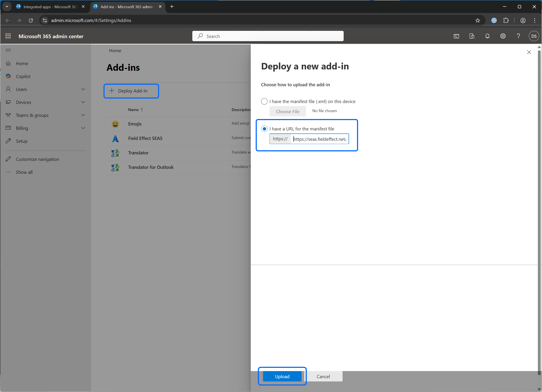The height and width of the screenshot is (392, 542).
Task: Bookmark page with the star icon
Action: tap(478, 20)
